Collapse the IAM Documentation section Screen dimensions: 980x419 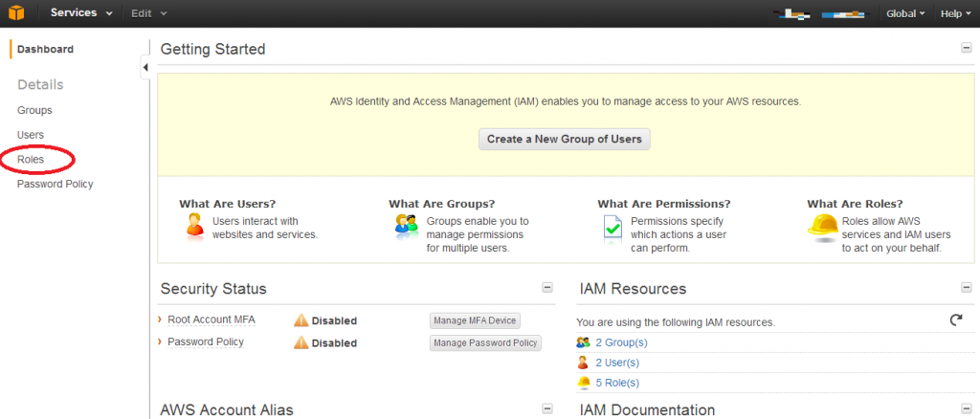coord(967,409)
